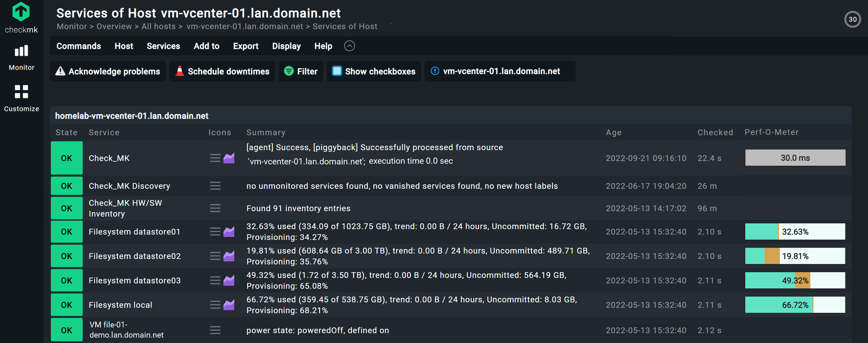868x343 pixels.
Task: Open the All hosts breadcrumb link
Action: 158,26
